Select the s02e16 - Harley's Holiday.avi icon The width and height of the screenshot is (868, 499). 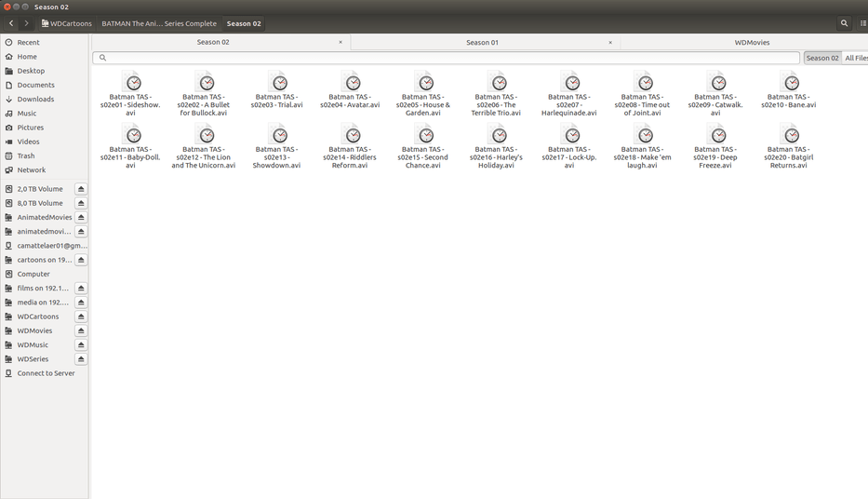497,134
